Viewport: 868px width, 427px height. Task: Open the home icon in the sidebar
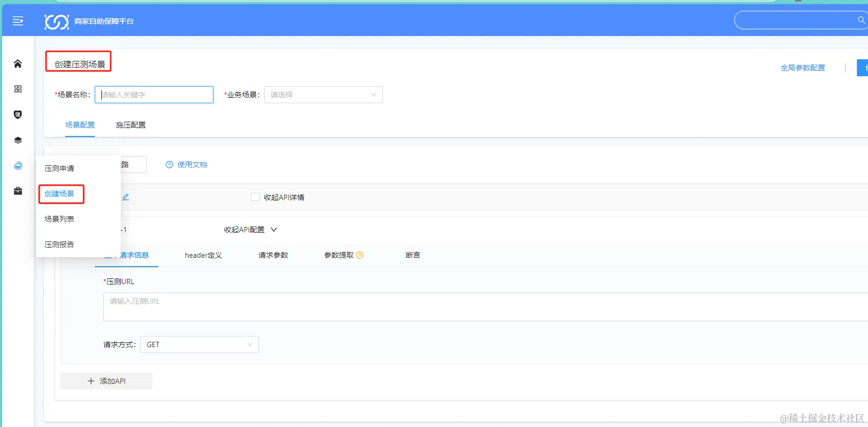[x=18, y=63]
